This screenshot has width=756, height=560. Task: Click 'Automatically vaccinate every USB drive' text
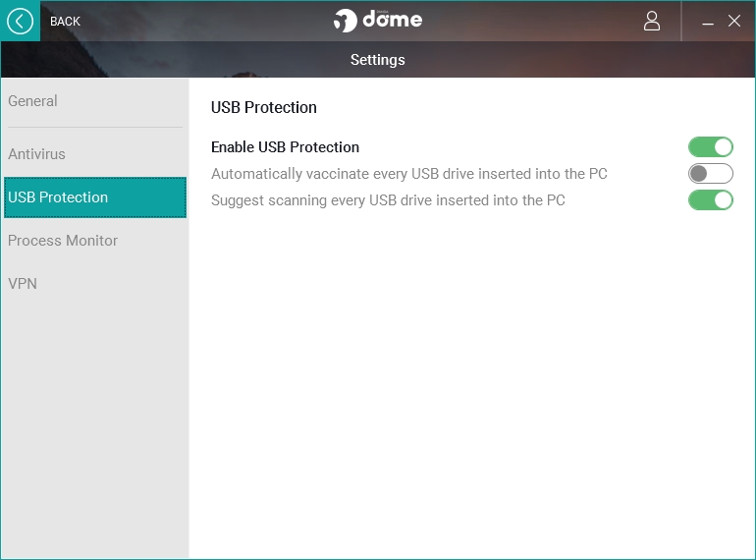click(408, 174)
